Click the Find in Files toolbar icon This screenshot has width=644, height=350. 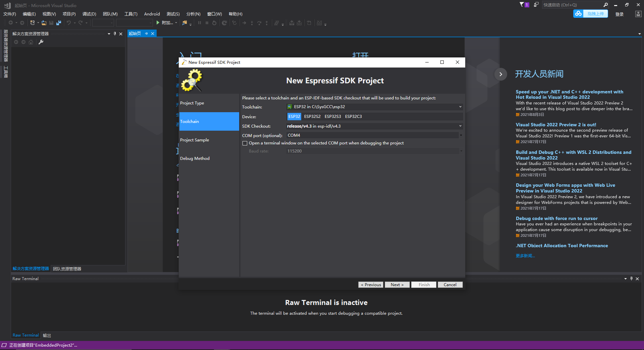click(x=184, y=23)
